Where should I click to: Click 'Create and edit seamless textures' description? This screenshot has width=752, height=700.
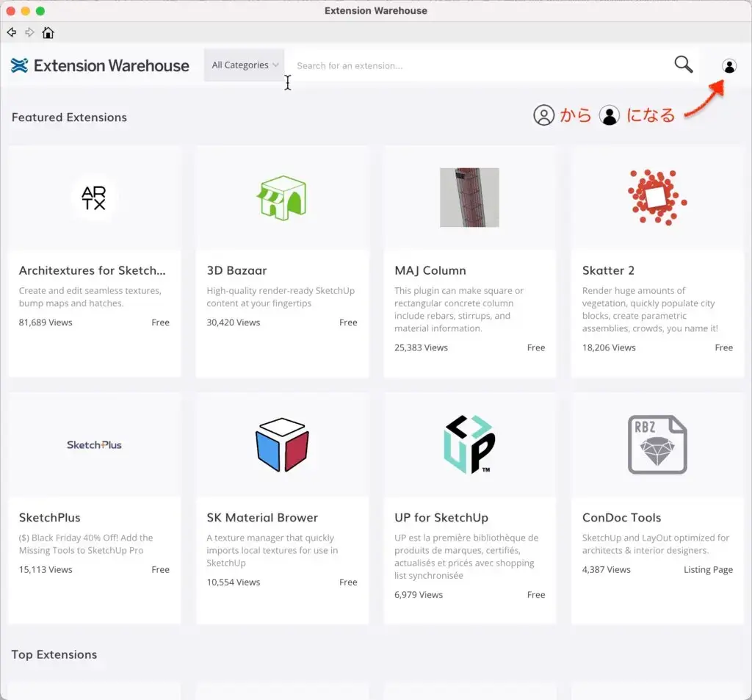90,297
